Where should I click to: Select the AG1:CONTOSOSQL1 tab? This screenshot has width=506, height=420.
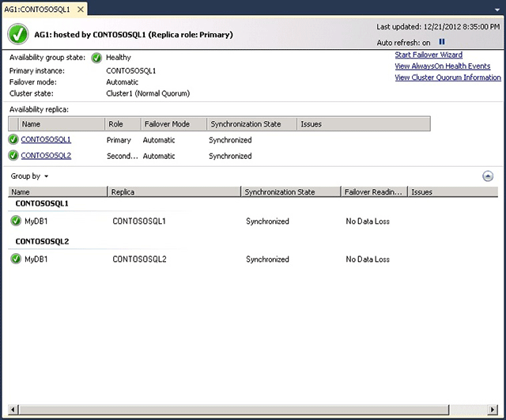tap(37, 9)
